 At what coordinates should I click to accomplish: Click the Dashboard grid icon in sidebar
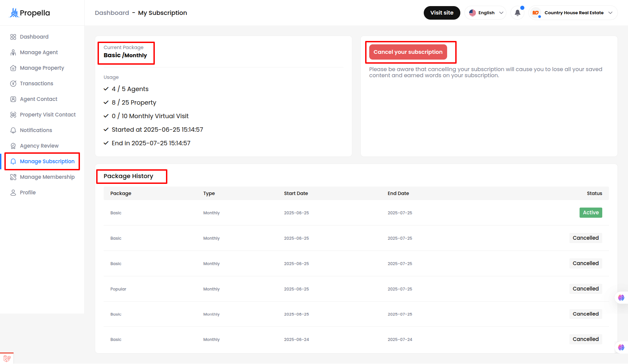coord(13,37)
